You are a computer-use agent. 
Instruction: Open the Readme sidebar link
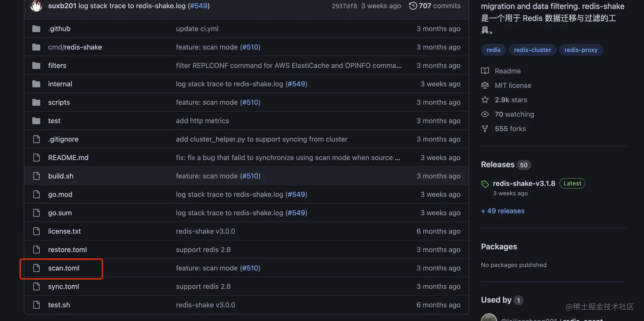coord(508,71)
